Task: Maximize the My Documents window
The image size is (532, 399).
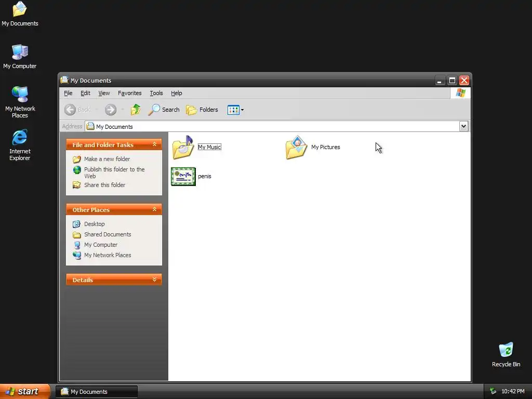Action: pyautogui.click(x=452, y=81)
